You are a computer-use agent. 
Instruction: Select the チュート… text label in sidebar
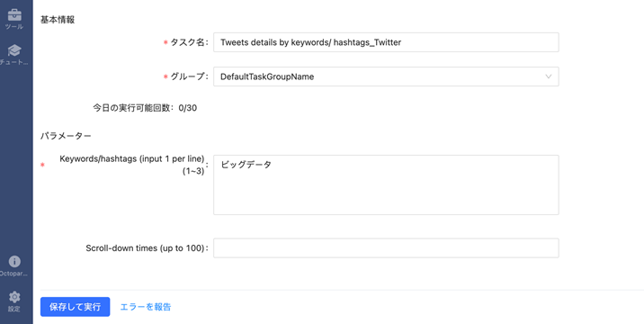(x=14, y=62)
